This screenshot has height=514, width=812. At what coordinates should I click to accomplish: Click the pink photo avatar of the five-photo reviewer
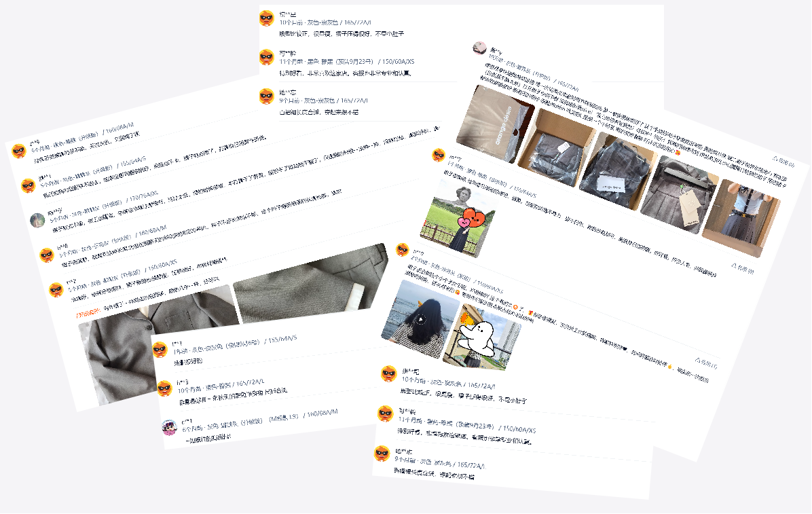pyautogui.click(x=479, y=48)
